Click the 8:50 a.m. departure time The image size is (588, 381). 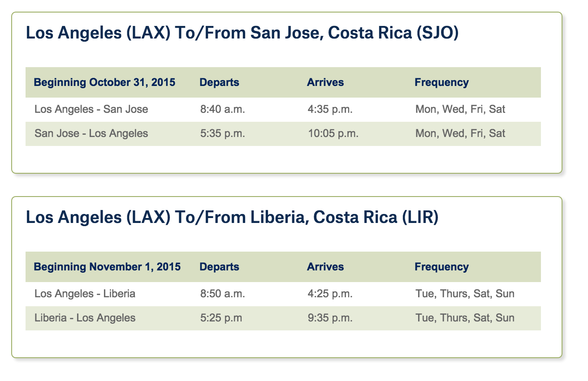click(x=223, y=294)
